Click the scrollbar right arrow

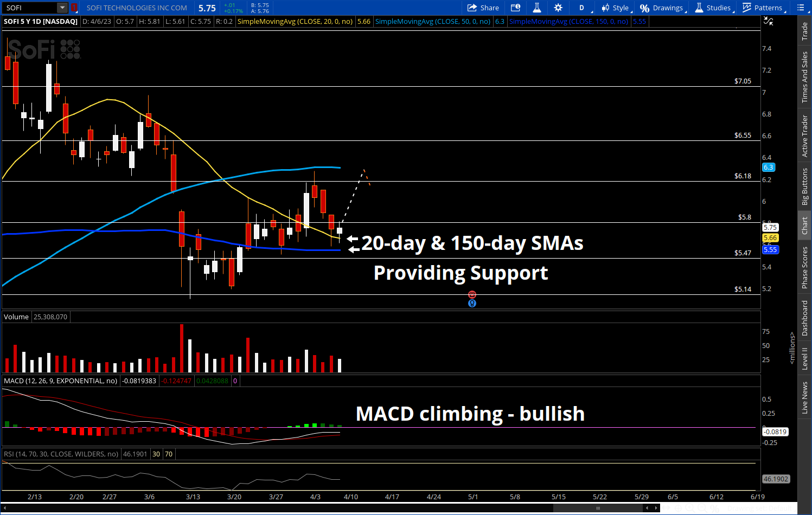coord(656,508)
